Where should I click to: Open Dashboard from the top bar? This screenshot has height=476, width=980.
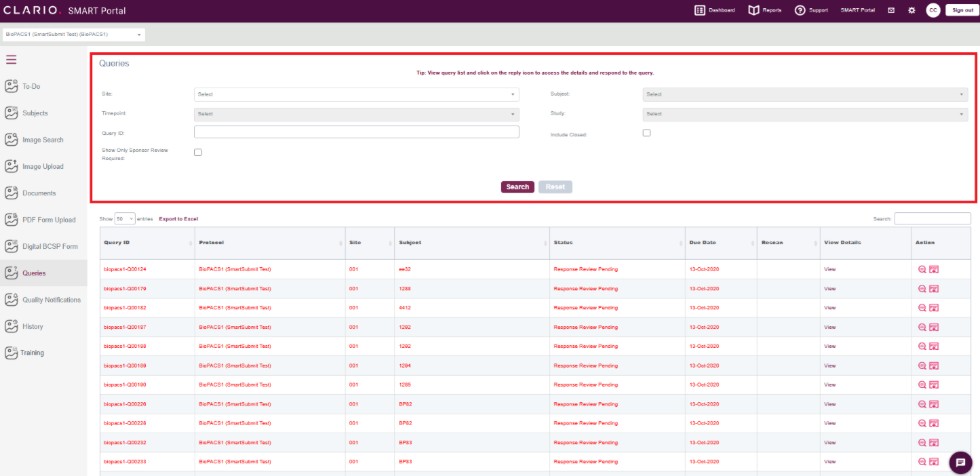(715, 10)
